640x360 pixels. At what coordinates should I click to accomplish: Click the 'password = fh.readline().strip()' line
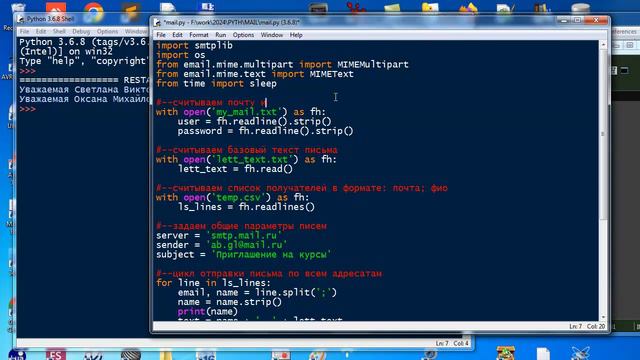coord(265,131)
